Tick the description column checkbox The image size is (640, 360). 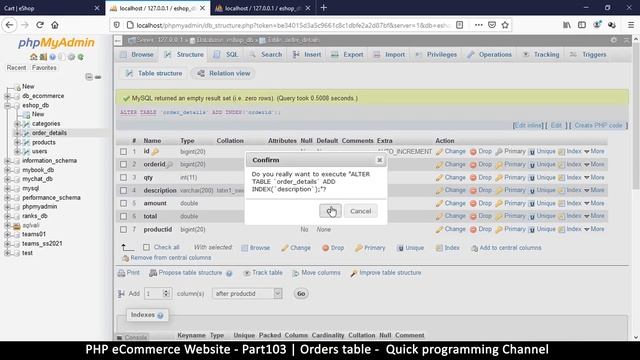[124, 190]
